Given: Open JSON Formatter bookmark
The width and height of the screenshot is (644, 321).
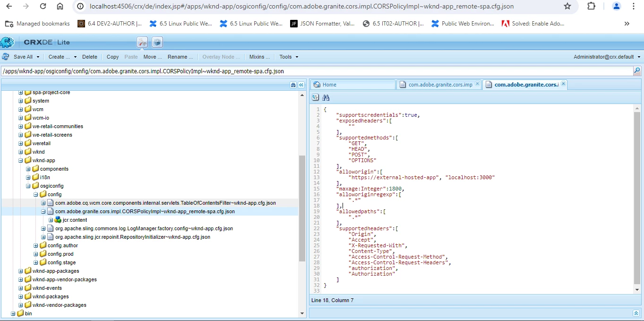Looking at the screenshot, I should pos(322,23).
